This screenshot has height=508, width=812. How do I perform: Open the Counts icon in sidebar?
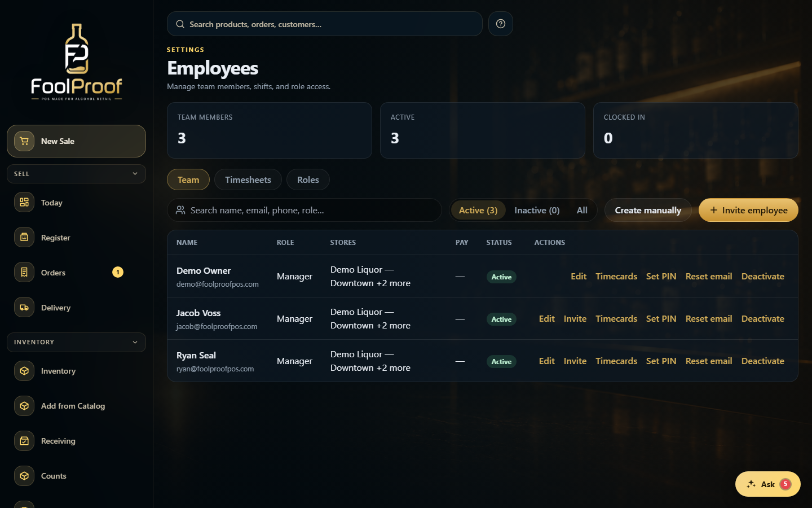click(x=24, y=476)
